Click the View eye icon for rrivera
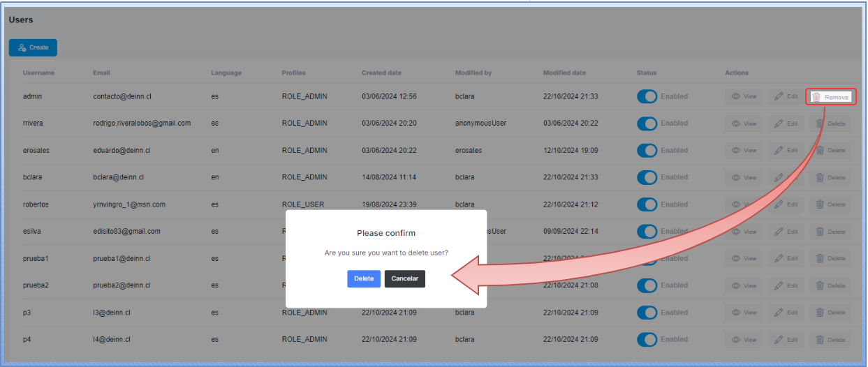Screen dimensions: 868x367 pos(735,123)
